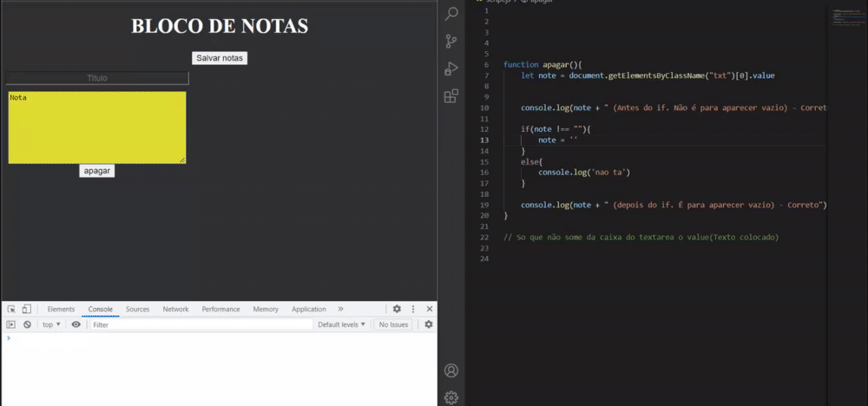Screen dimensions: 868x406
Task: Open Run and Debug view
Action: 451,69
